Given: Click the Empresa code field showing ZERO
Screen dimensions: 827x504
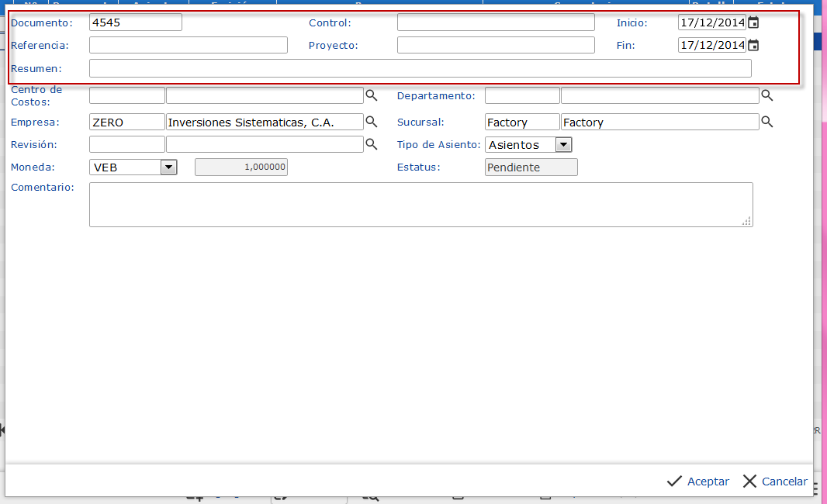Looking at the screenshot, I should click(126, 122).
